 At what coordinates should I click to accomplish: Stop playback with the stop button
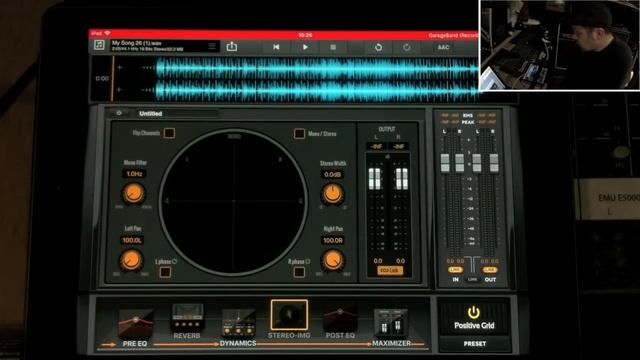point(333,47)
